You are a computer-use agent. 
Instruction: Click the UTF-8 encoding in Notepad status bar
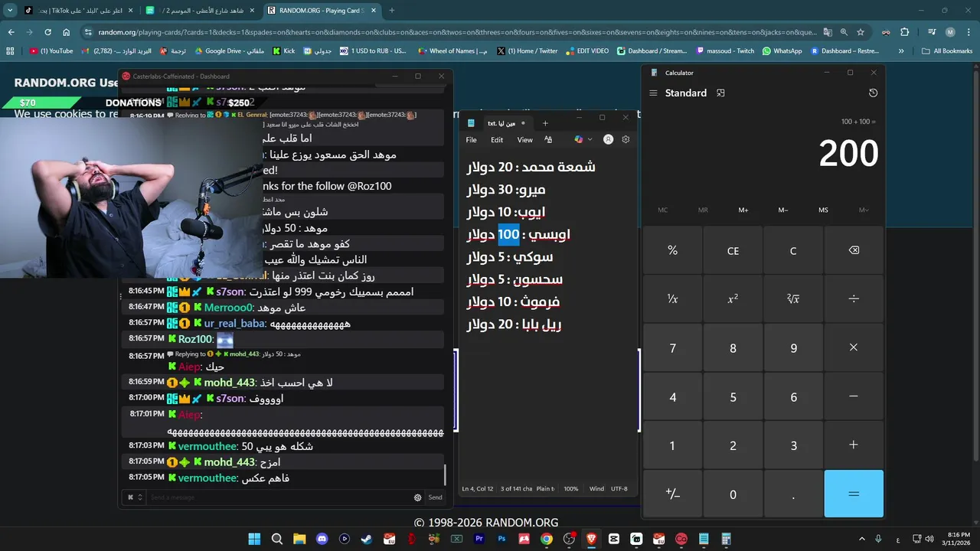pyautogui.click(x=619, y=489)
